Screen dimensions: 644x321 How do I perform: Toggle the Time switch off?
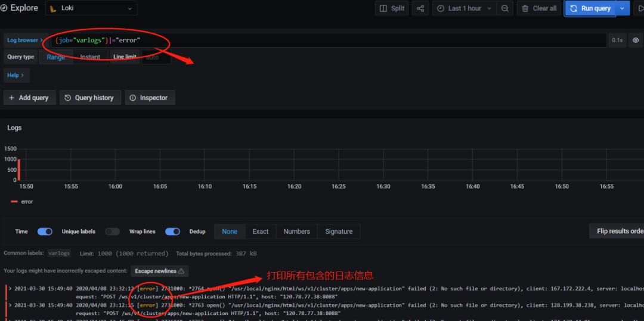[45, 232]
